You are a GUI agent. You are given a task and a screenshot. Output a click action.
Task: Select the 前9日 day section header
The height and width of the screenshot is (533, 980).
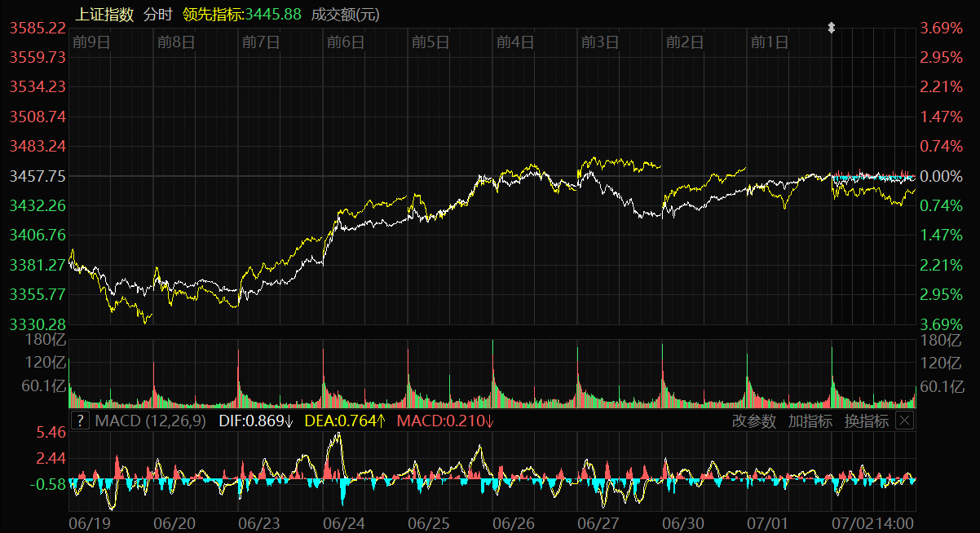click(x=90, y=42)
